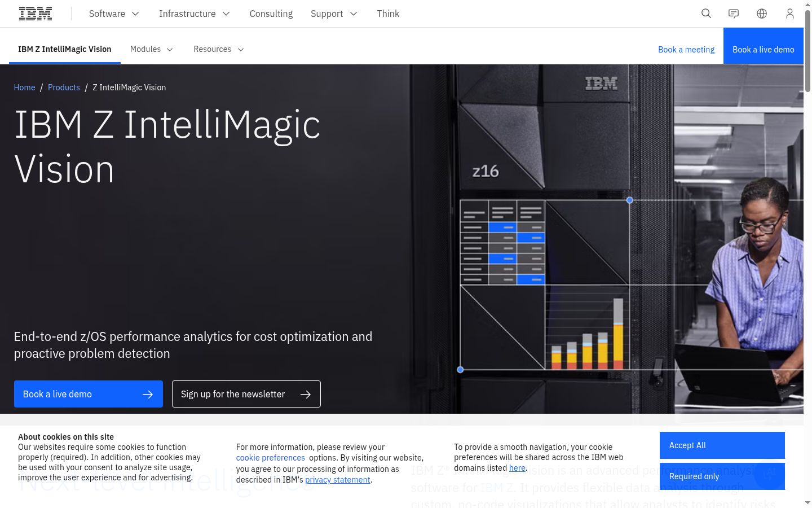This screenshot has height=508, width=812.
Task: Go to the Consulting menu item
Action: (271, 14)
